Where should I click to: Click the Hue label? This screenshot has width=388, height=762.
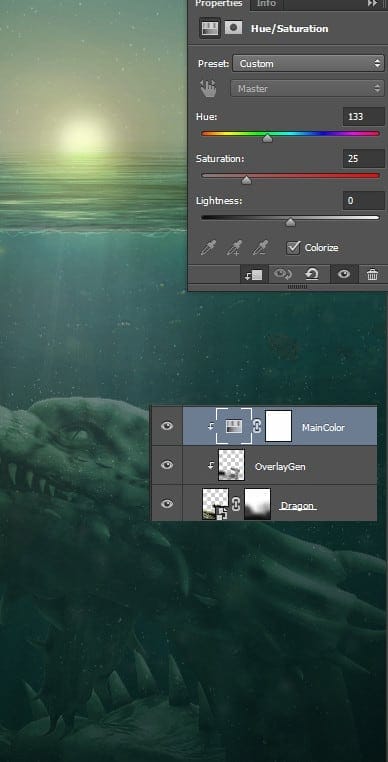207,117
